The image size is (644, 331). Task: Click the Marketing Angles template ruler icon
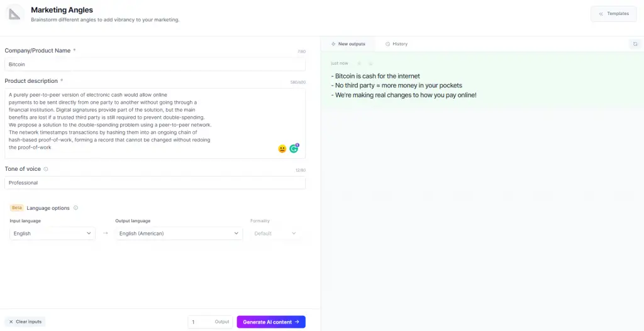coord(15,14)
